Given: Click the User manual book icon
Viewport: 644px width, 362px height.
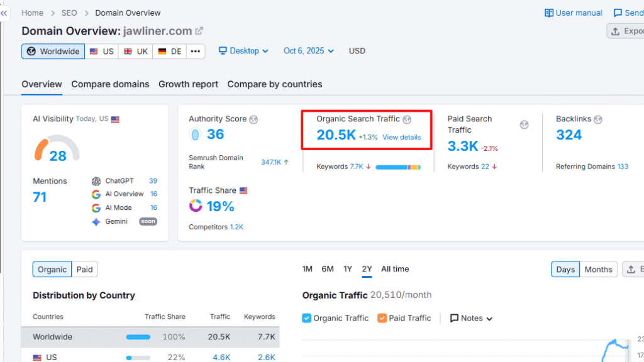Looking at the screenshot, I should point(549,13).
